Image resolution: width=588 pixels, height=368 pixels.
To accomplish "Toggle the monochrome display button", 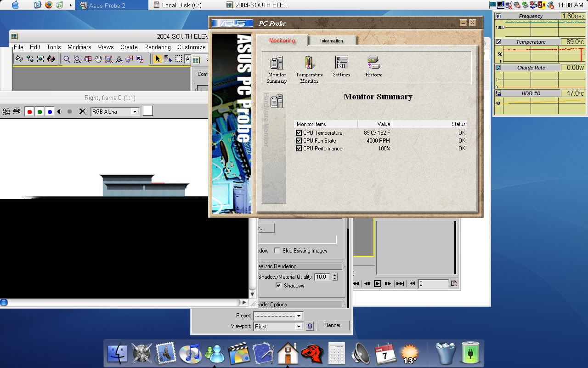I will 70,111.
